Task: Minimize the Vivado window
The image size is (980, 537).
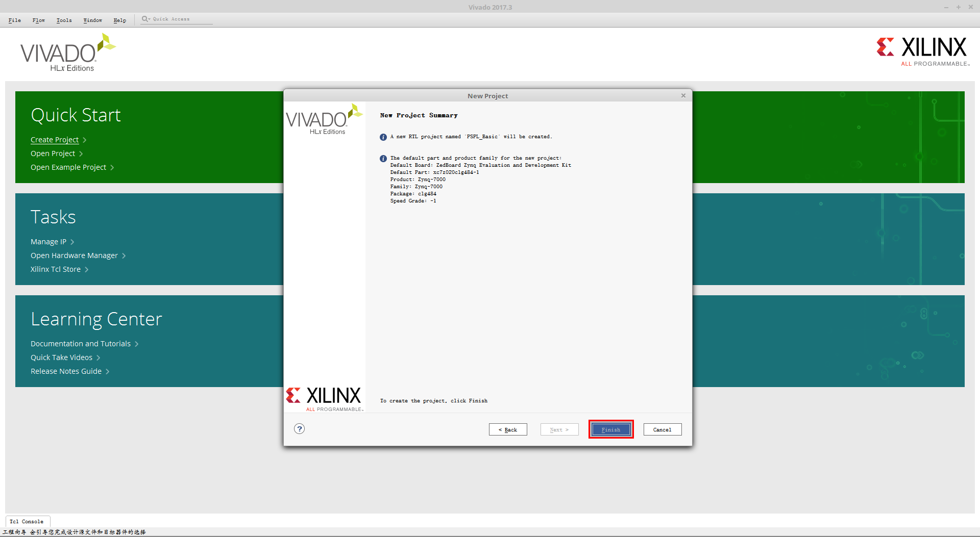Action: (946, 7)
